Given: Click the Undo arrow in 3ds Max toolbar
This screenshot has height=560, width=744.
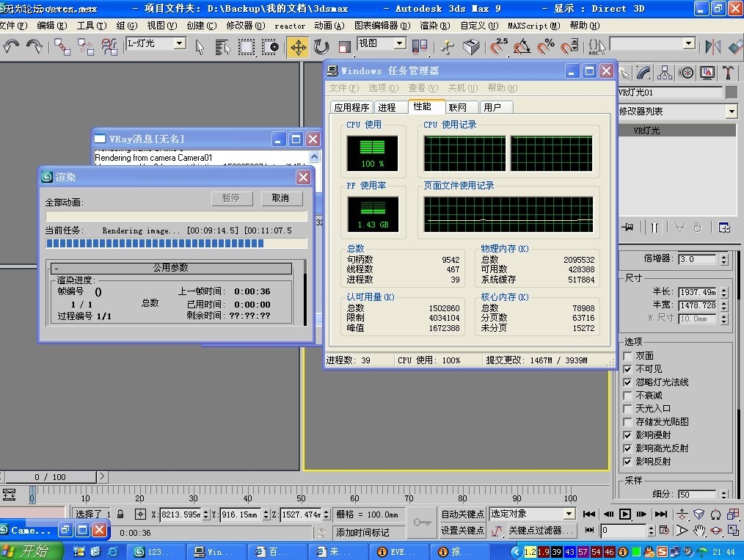Looking at the screenshot, I should click(11, 46).
